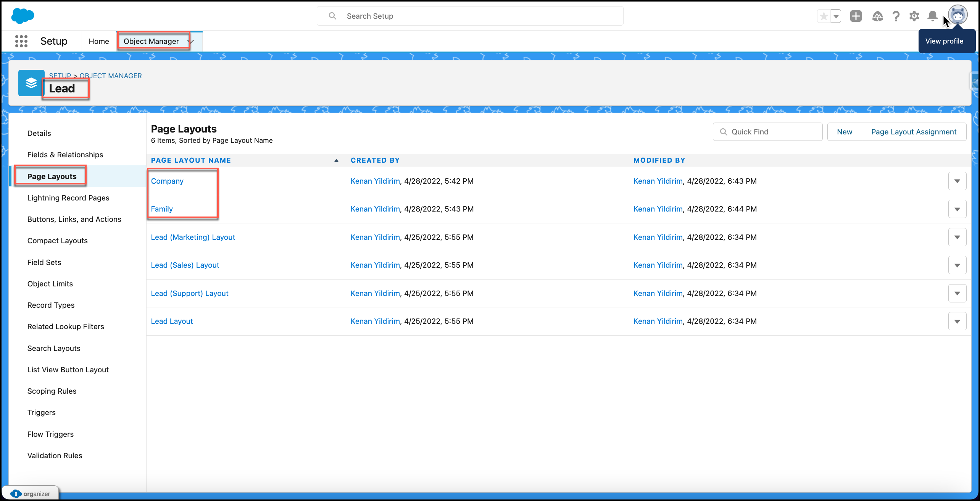Image resolution: width=980 pixels, height=501 pixels.
Task: Open Lightning Record Pages sidebar item
Action: click(x=68, y=198)
